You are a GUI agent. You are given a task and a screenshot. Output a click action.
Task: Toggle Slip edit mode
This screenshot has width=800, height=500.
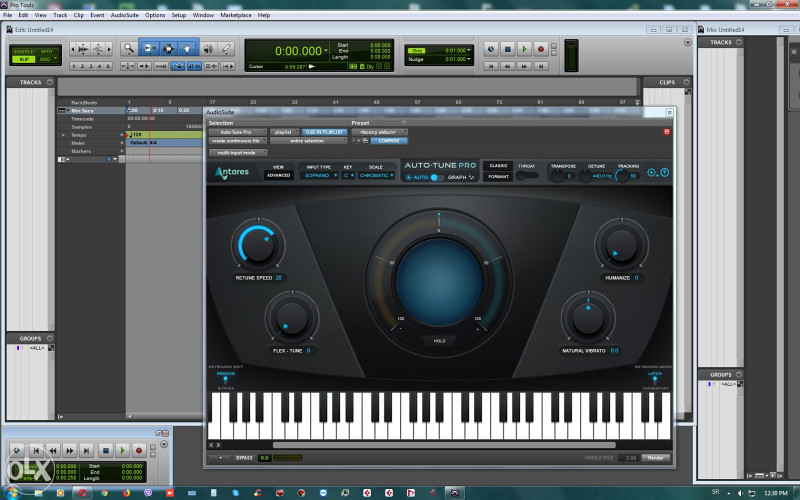(23, 59)
